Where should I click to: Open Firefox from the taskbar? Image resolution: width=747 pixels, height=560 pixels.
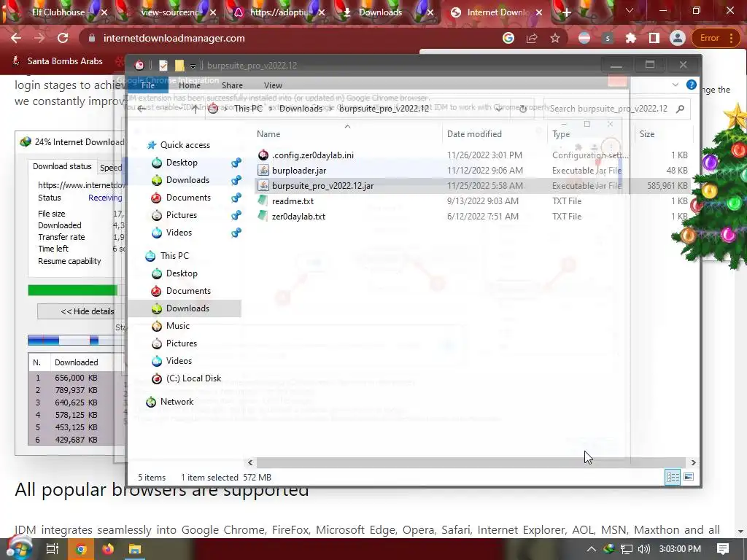click(x=108, y=549)
